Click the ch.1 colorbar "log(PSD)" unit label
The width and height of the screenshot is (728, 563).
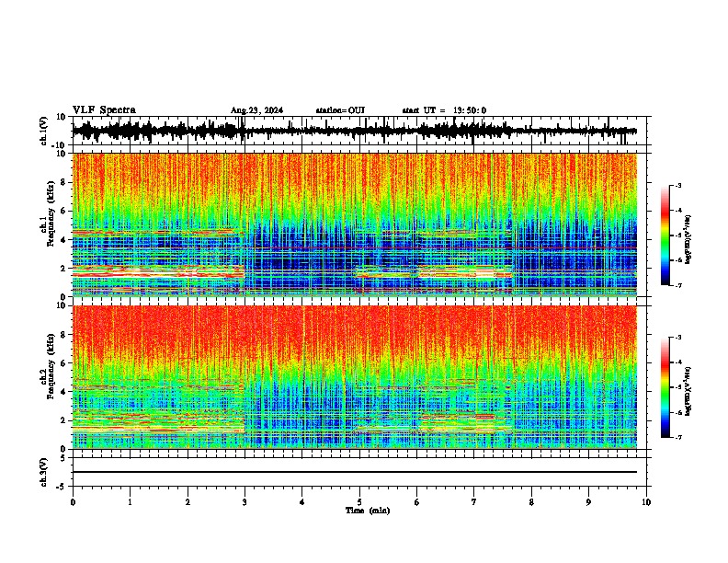(688, 239)
